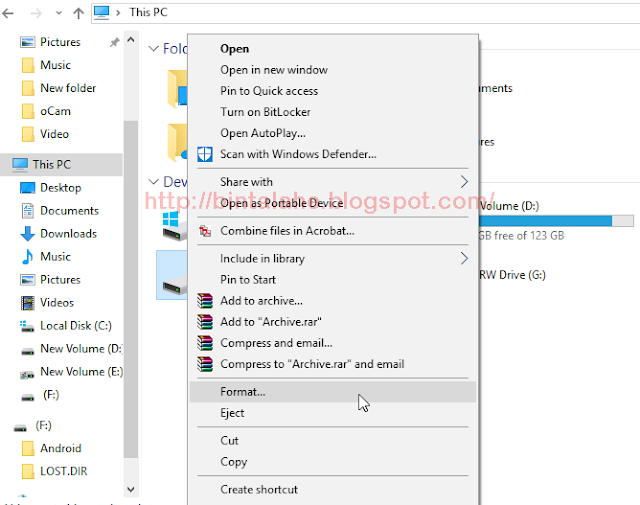Choose Copy from the context menu

click(233, 462)
